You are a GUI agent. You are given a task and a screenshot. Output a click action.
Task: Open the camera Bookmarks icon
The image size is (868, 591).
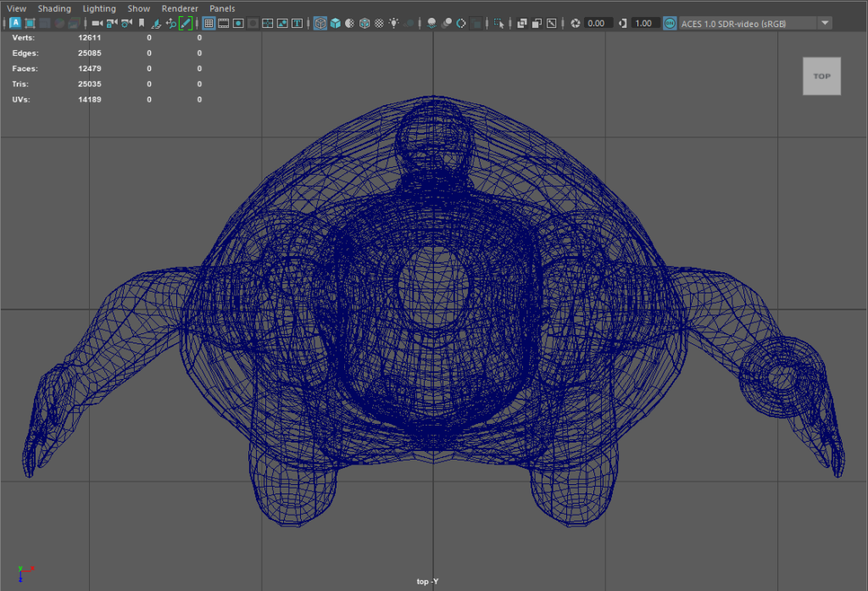[x=141, y=24]
